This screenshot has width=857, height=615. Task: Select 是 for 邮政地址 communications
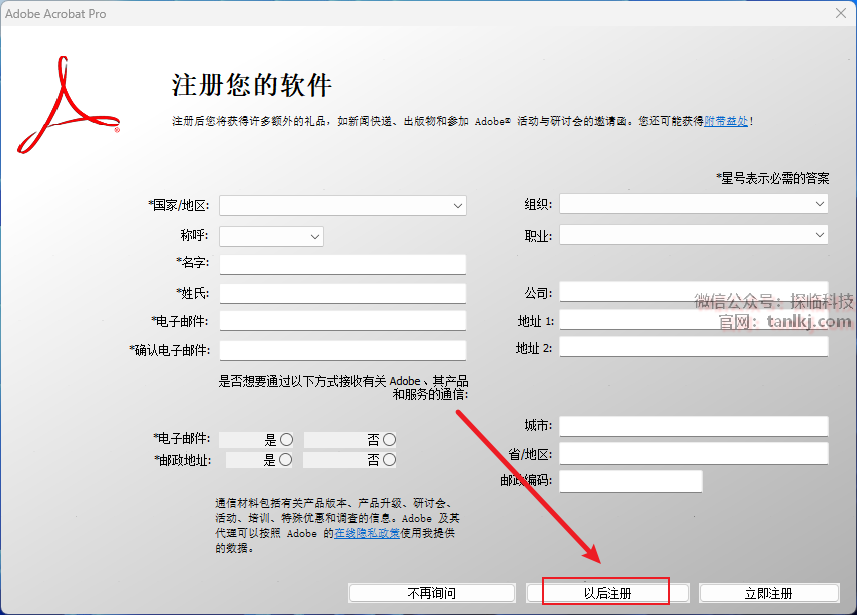pyautogui.click(x=285, y=460)
